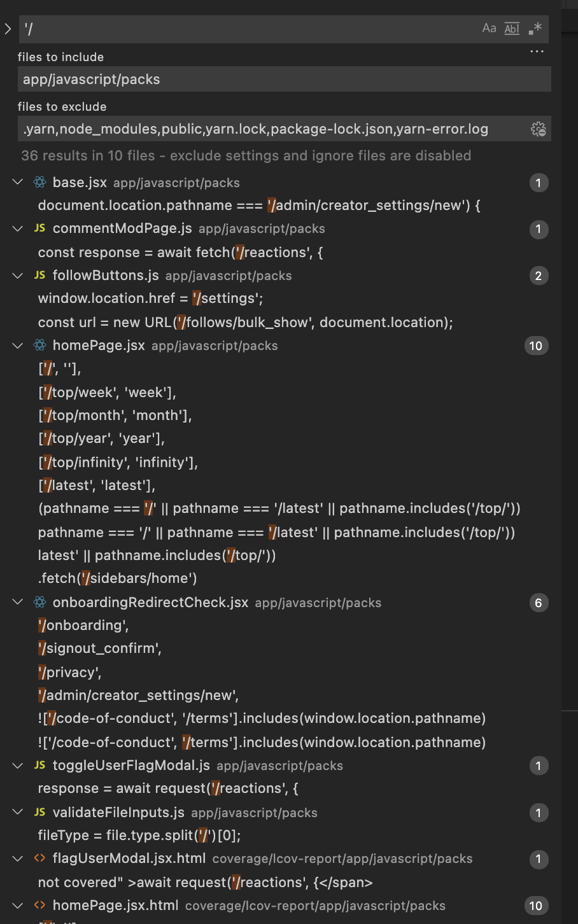Viewport: 578px width, 924px height.
Task: Click the React icon beside onboardingRedirectCheck.jsx
Action: click(41, 603)
